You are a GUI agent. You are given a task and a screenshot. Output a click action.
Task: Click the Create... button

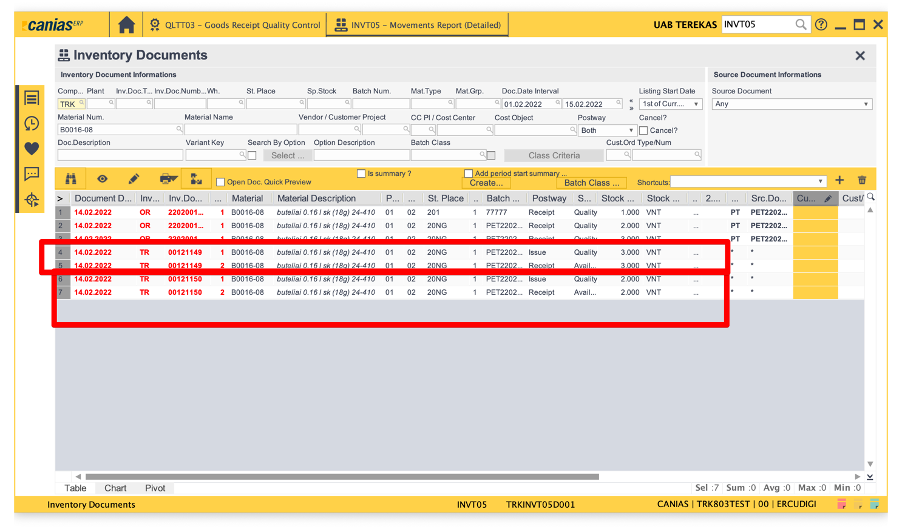(x=486, y=183)
